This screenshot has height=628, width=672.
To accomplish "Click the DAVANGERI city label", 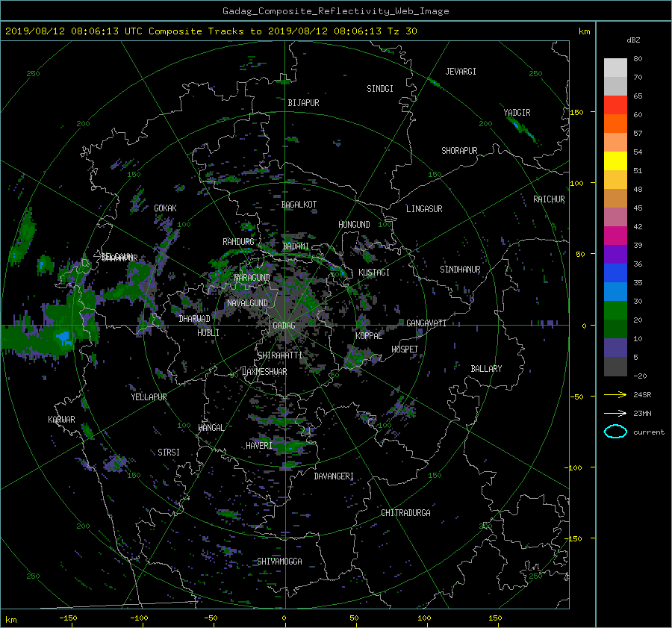I will point(334,476).
